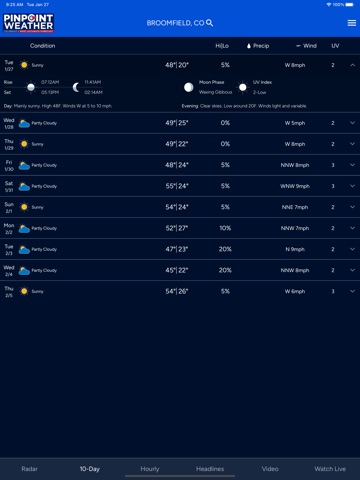Switch to the Radar tab

[30, 469]
